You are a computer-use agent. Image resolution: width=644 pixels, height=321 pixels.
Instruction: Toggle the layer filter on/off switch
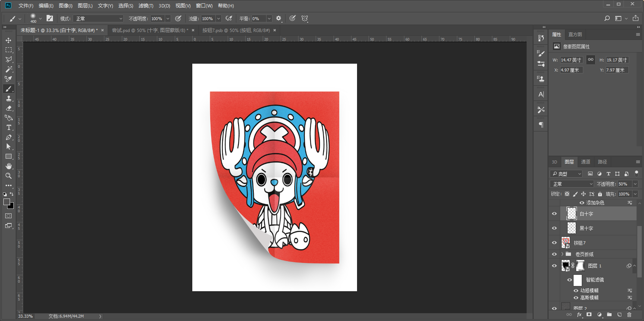637,173
